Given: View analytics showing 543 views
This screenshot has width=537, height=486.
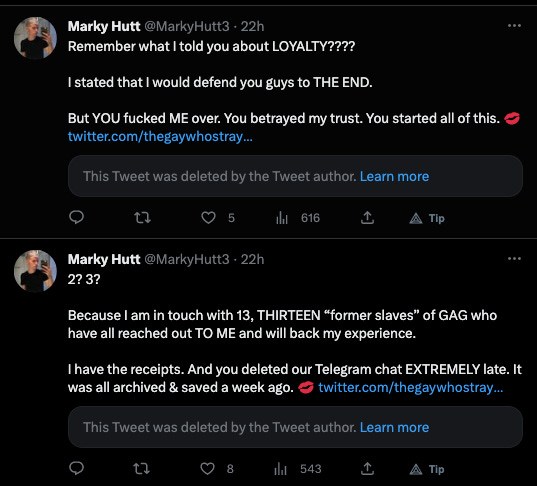Looking at the screenshot, I should coord(297,468).
